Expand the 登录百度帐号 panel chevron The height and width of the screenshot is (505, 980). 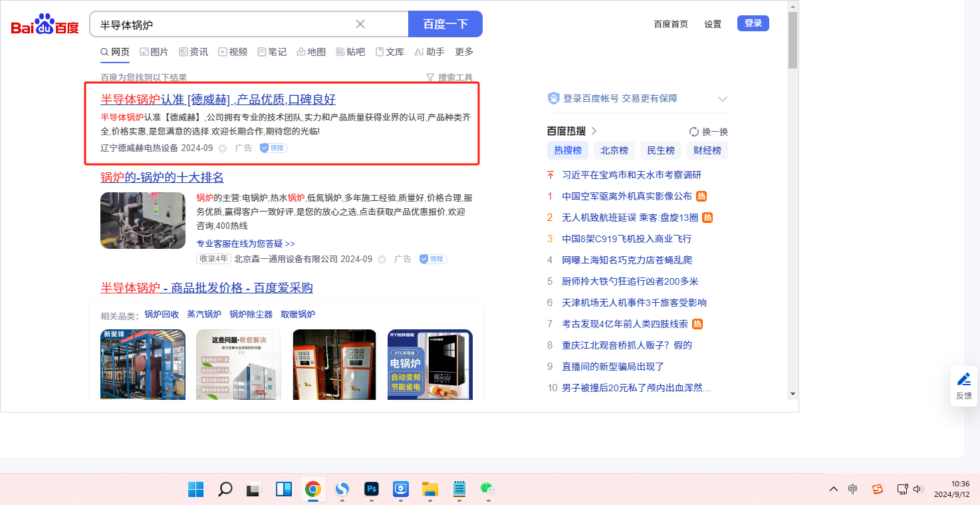click(723, 99)
